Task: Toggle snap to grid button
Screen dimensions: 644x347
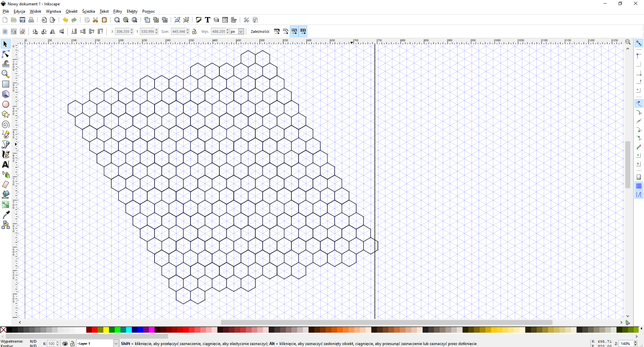Action: (x=639, y=186)
